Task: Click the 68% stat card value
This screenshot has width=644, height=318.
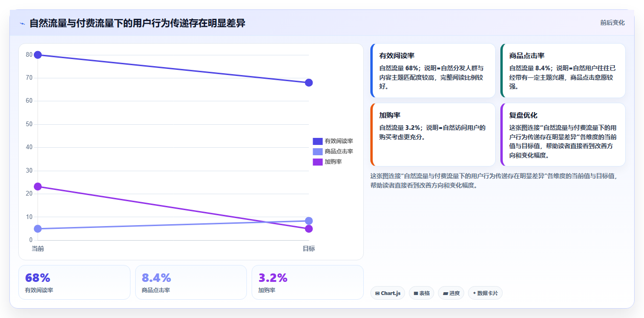Action: [x=38, y=278]
